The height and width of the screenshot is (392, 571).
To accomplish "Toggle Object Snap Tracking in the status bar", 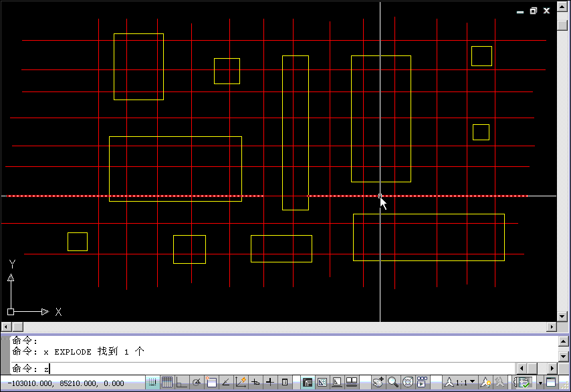I will 226,383.
